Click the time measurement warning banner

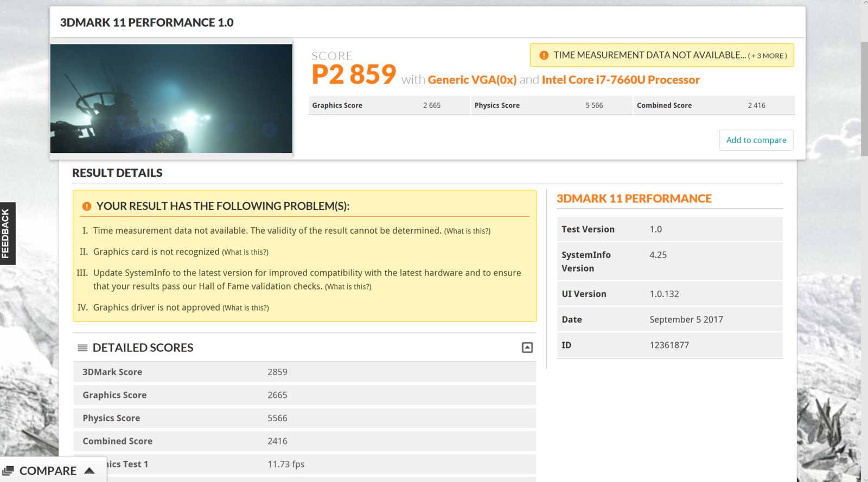click(649, 55)
